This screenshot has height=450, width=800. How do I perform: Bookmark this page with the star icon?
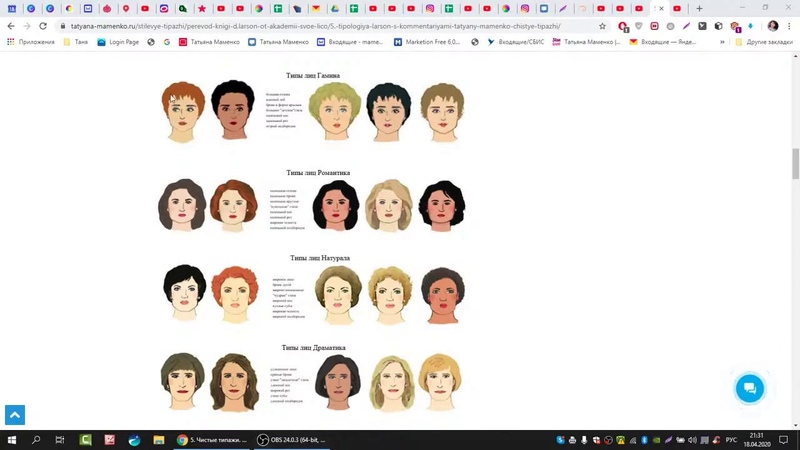[x=602, y=26]
